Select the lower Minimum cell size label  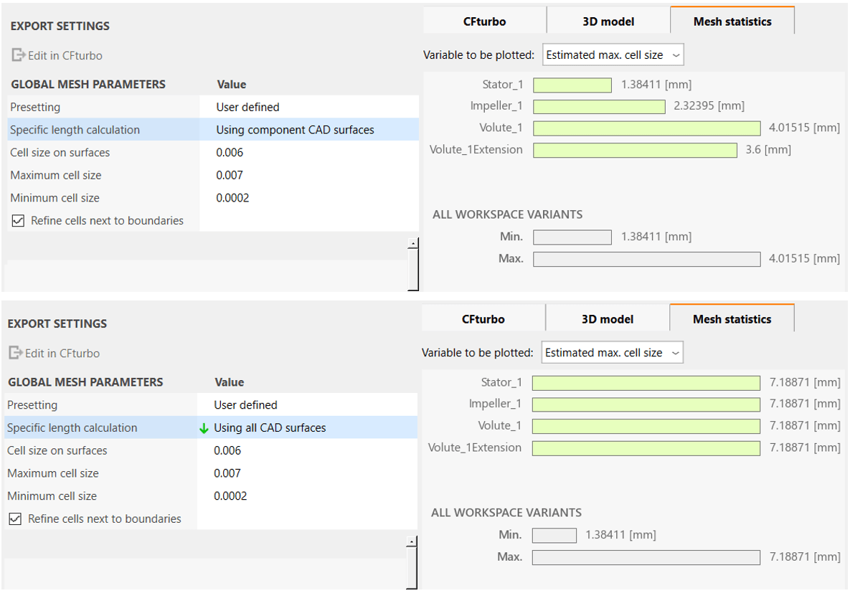[x=52, y=496]
